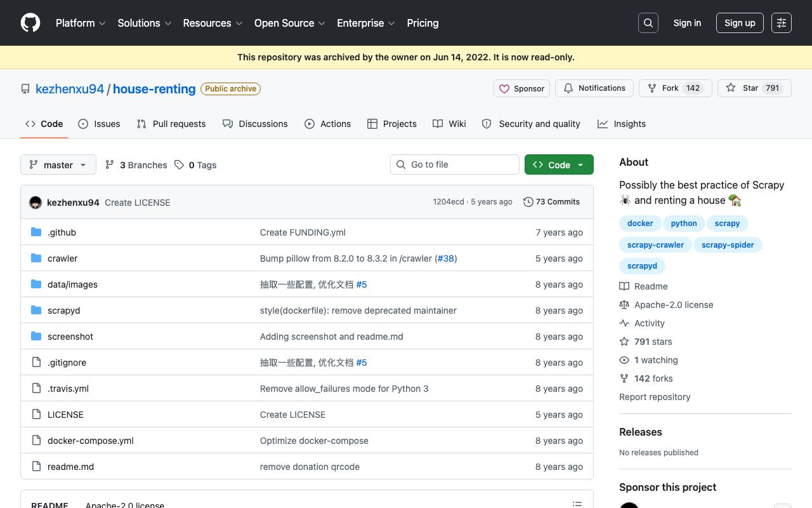Click the LICENSE file icon

coord(36,415)
